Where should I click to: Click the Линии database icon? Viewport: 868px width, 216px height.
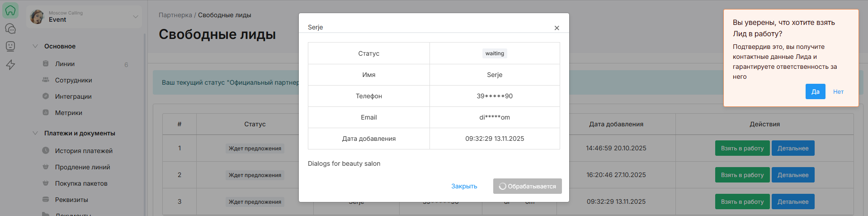coord(46,64)
